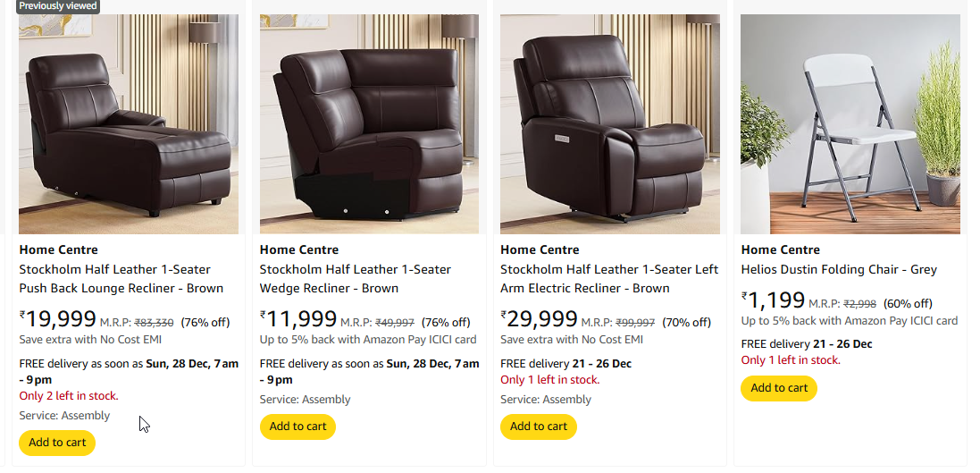Click Home Centre brand above the Wedge Recliner
Viewport: 980px width, 473px height.
coord(298,249)
